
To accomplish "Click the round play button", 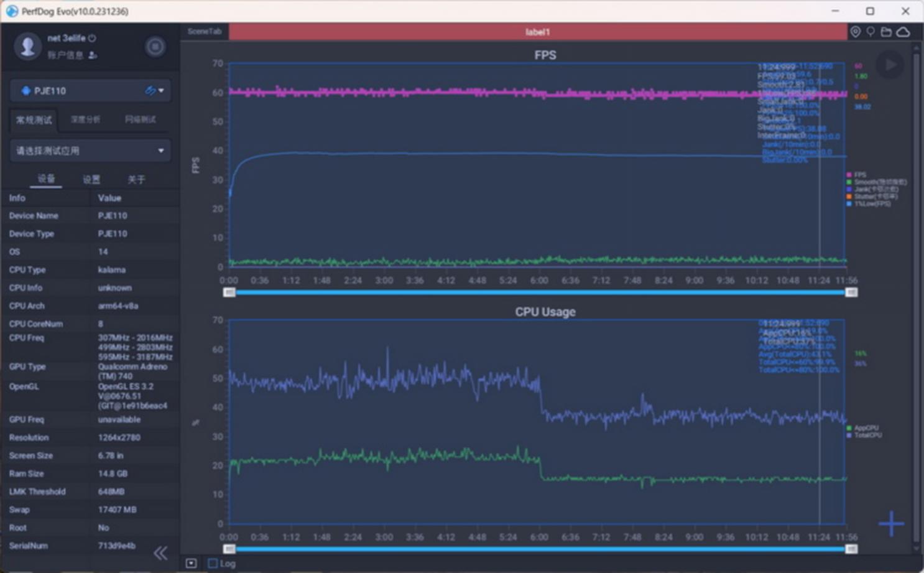I will (x=890, y=64).
